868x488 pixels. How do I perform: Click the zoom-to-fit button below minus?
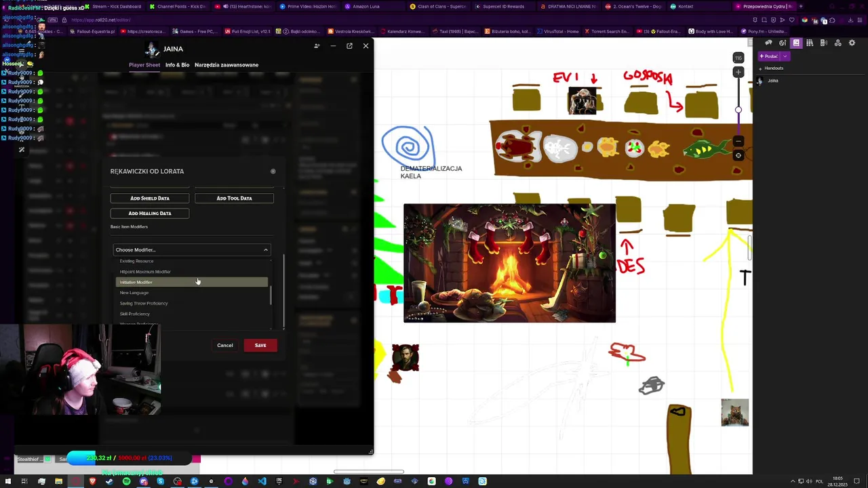click(738, 155)
